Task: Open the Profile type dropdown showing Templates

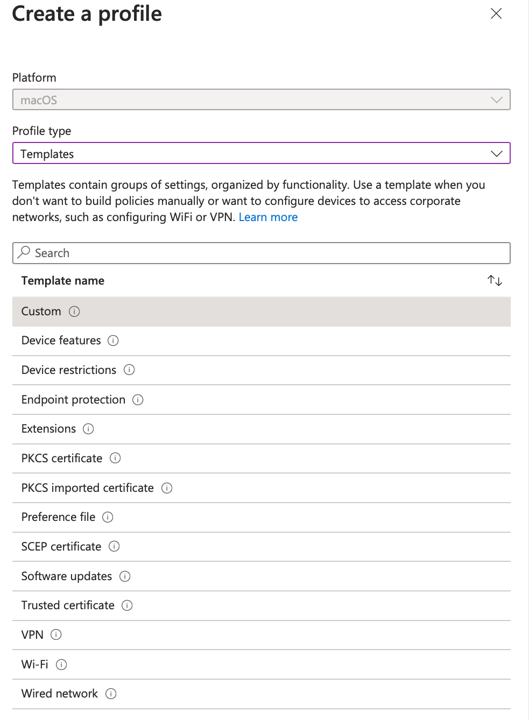Action: 261,153
